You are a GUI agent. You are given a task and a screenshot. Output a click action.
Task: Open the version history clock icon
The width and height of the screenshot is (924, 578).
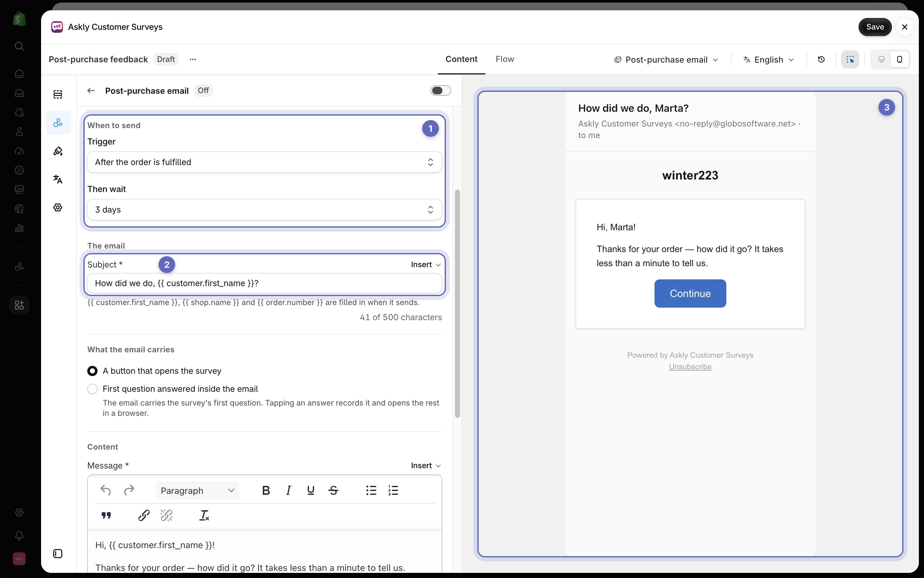point(821,59)
